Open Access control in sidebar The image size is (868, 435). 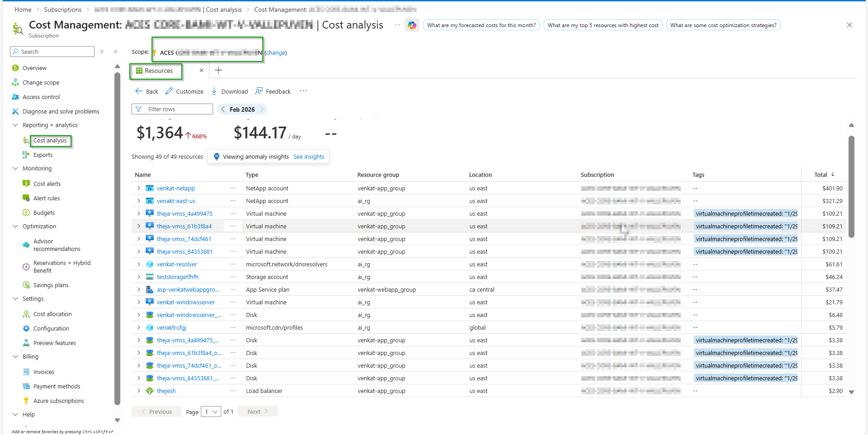click(41, 97)
